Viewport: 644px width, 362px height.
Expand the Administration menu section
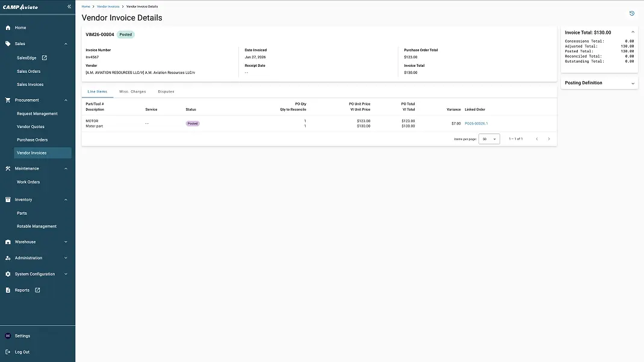(x=66, y=258)
